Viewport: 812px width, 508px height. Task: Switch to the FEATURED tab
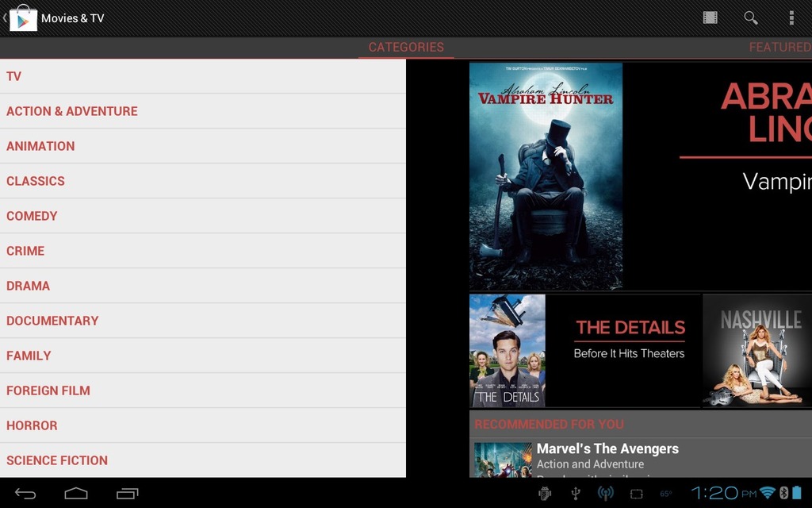click(780, 47)
